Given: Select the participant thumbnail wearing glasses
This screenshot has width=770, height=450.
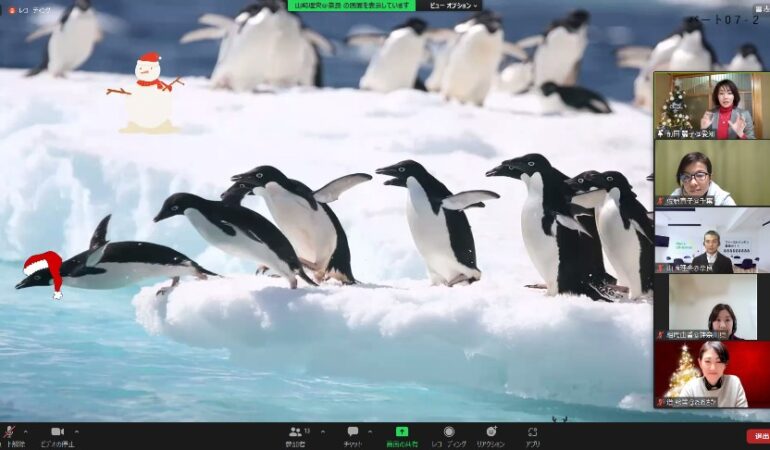Looking at the screenshot, I should pyautogui.click(x=711, y=173).
